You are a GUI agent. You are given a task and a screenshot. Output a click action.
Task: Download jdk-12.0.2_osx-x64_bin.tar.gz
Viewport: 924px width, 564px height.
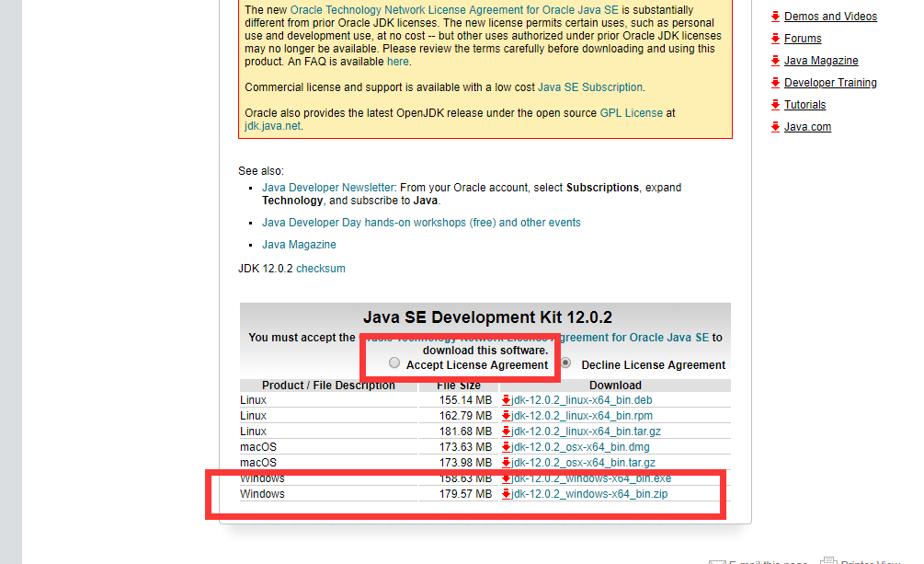coord(584,463)
